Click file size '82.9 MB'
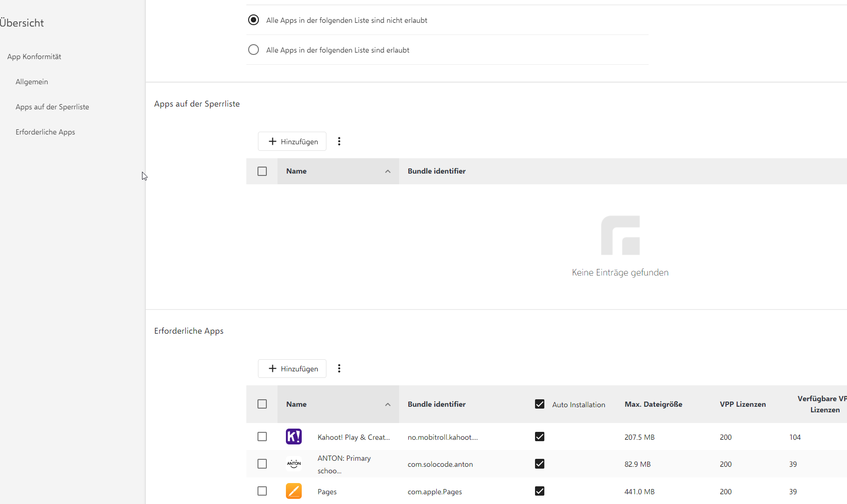 point(637,464)
